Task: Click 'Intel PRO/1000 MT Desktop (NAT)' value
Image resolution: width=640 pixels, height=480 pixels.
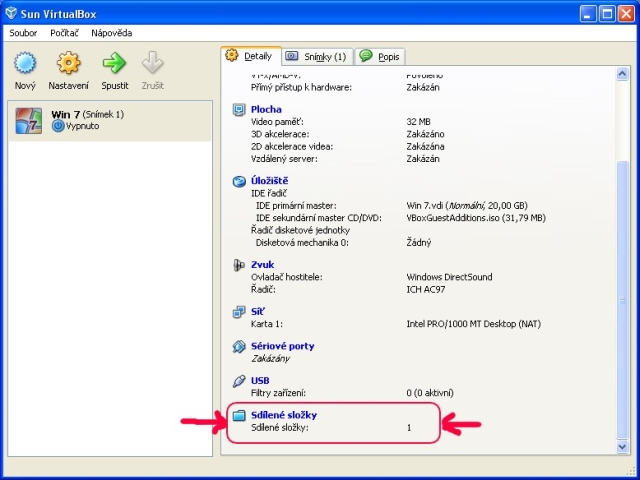Action: point(473,324)
